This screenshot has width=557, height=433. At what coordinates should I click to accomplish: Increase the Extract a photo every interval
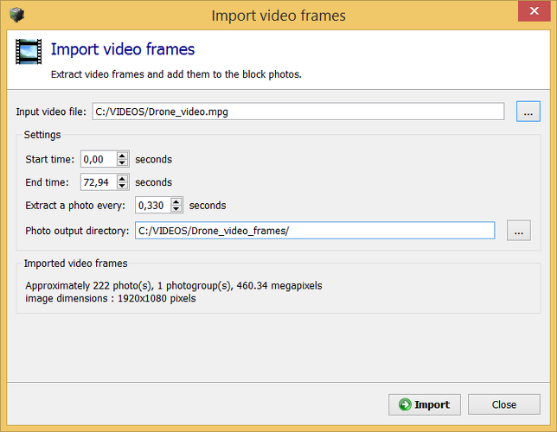(176, 202)
